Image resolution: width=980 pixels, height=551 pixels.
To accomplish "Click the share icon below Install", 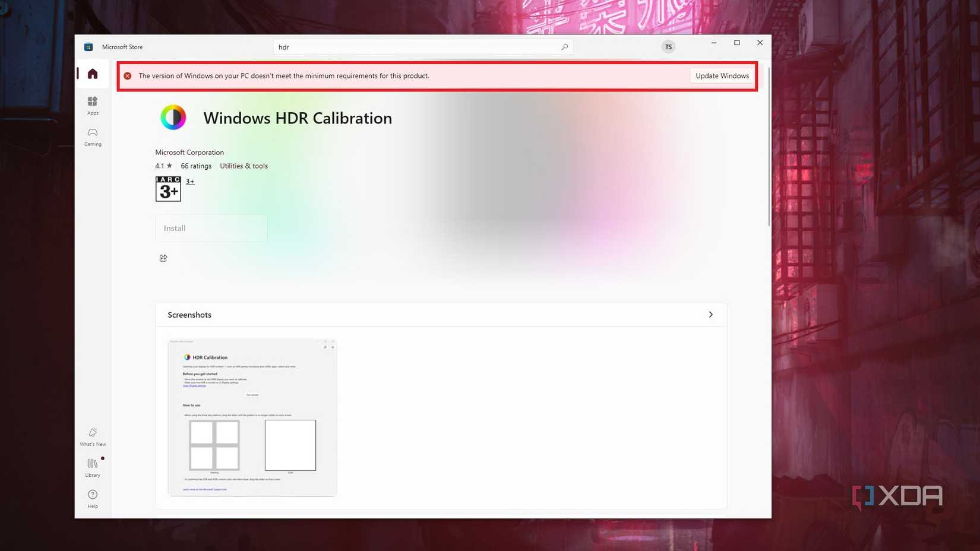I will (x=163, y=258).
